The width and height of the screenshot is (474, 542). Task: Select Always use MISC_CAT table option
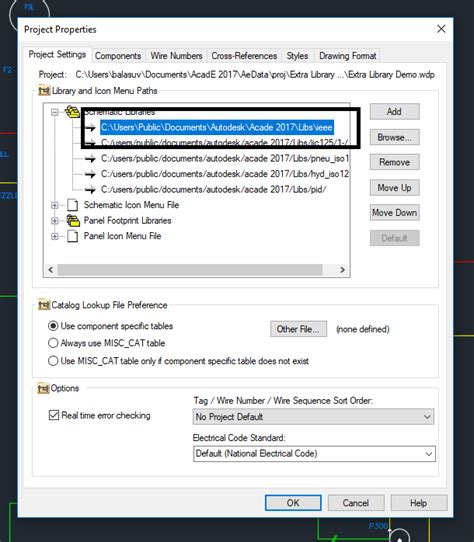tap(53, 343)
